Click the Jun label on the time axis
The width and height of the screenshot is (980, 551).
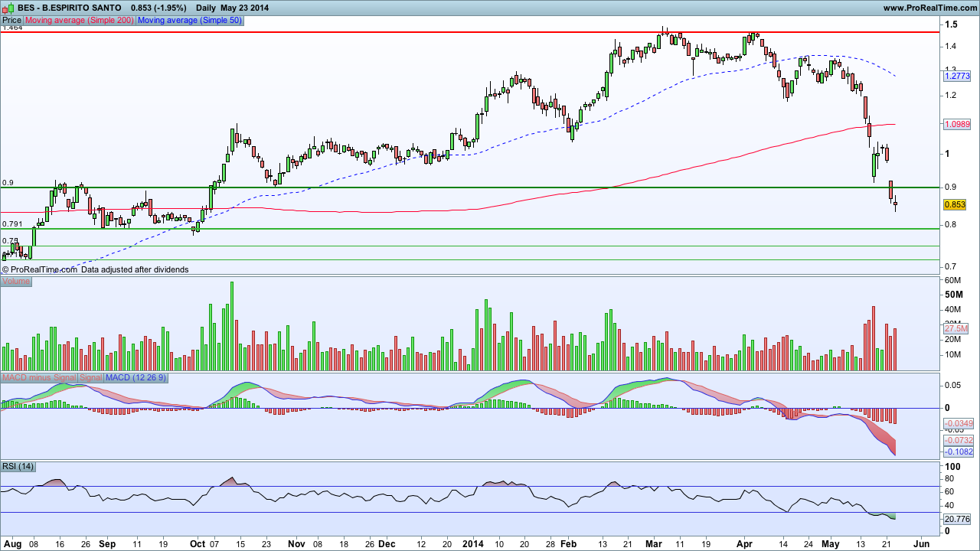922,544
